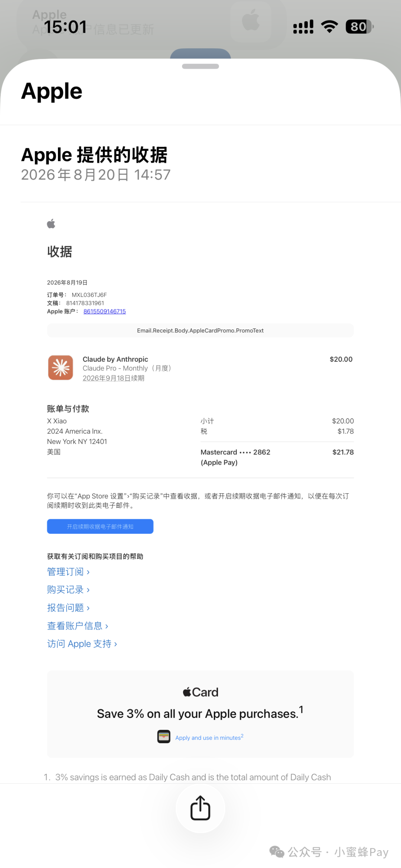
Task: Tap the 账单与付款 section heading
Action: click(68, 409)
